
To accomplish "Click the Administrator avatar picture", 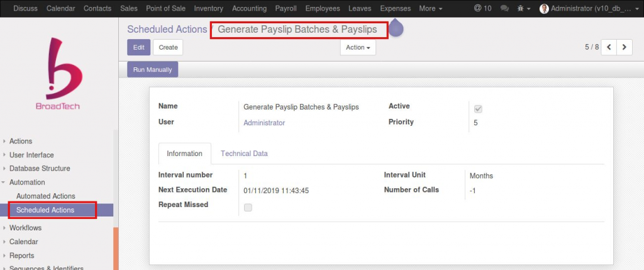I will [x=544, y=9].
